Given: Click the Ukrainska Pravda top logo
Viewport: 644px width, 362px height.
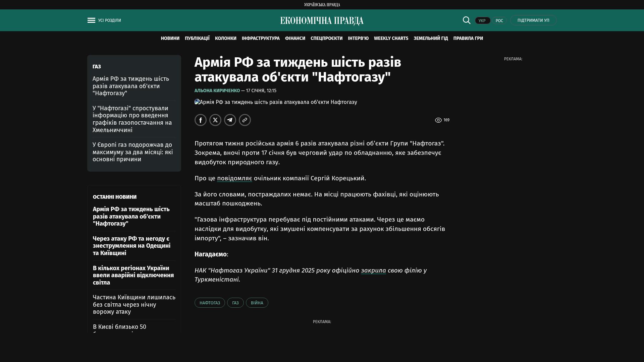Looking at the screenshot, I should 322,5.
